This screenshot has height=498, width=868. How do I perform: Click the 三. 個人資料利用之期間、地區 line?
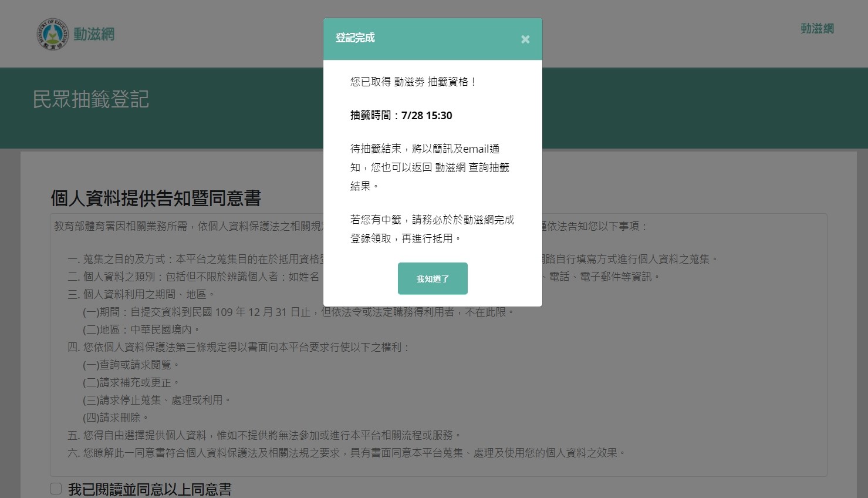141,294
